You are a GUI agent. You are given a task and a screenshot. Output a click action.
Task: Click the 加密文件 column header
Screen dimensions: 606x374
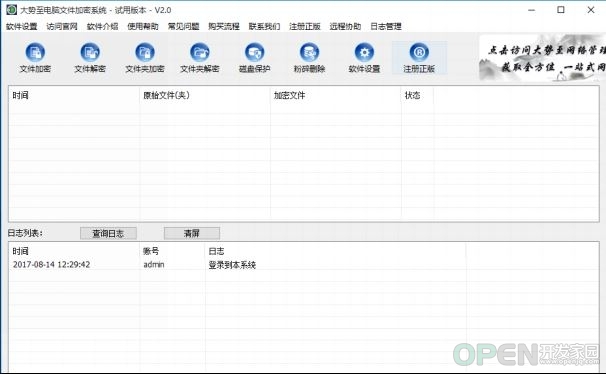click(336, 95)
